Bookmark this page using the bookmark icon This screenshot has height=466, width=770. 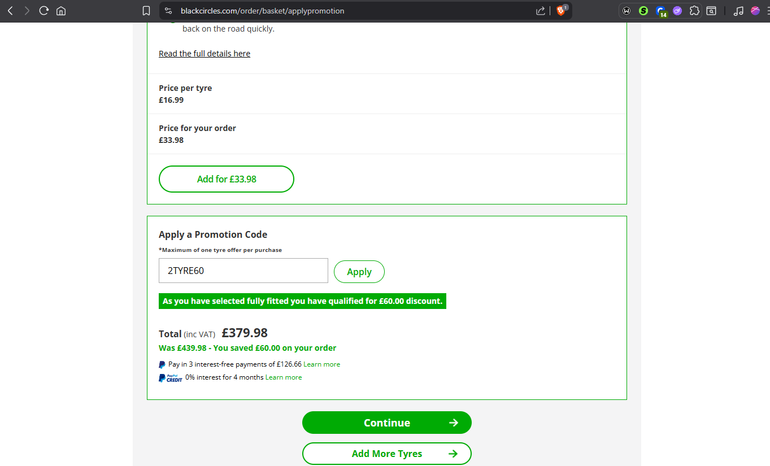(x=146, y=11)
